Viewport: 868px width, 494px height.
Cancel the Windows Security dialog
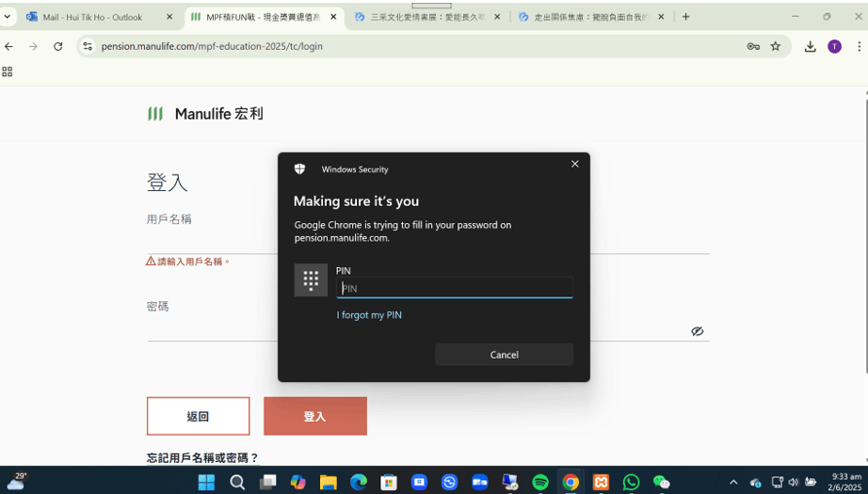504,355
